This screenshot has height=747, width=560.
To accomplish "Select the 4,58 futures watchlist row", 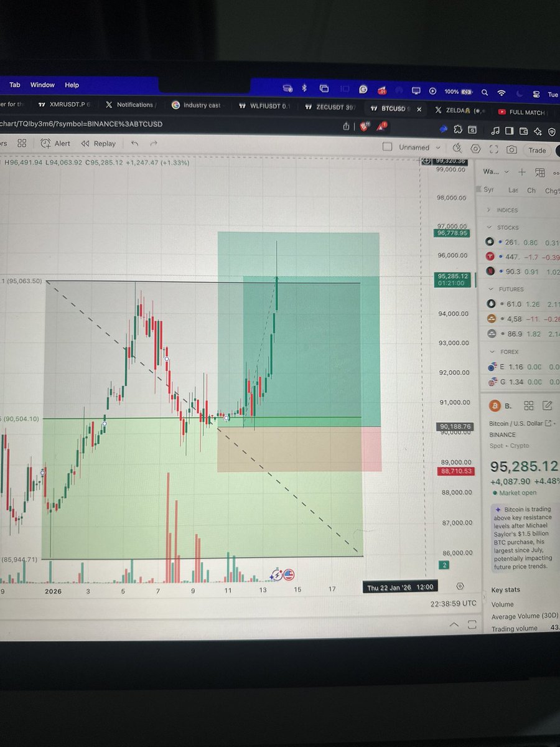I will [x=521, y=319].
